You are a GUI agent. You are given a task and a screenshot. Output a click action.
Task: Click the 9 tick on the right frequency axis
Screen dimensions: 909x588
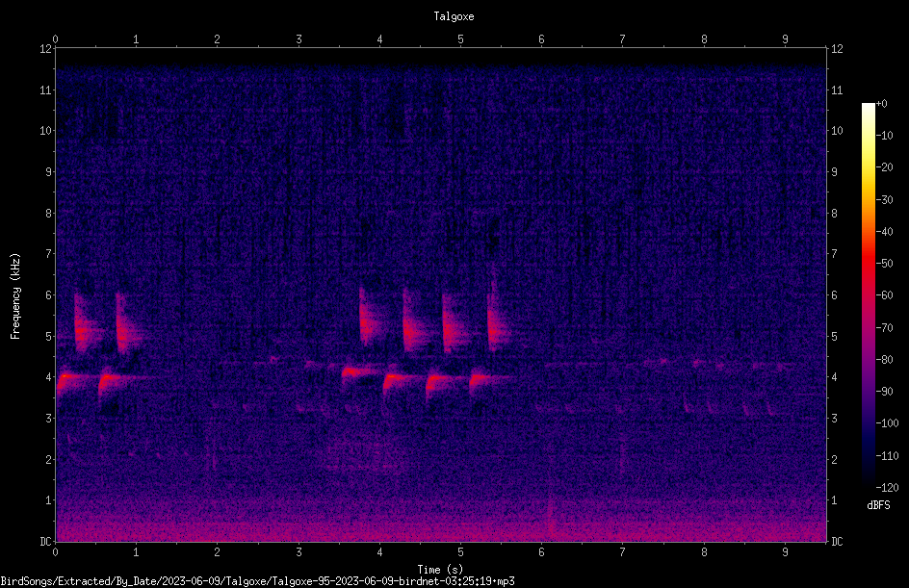[x=834, y=172]
